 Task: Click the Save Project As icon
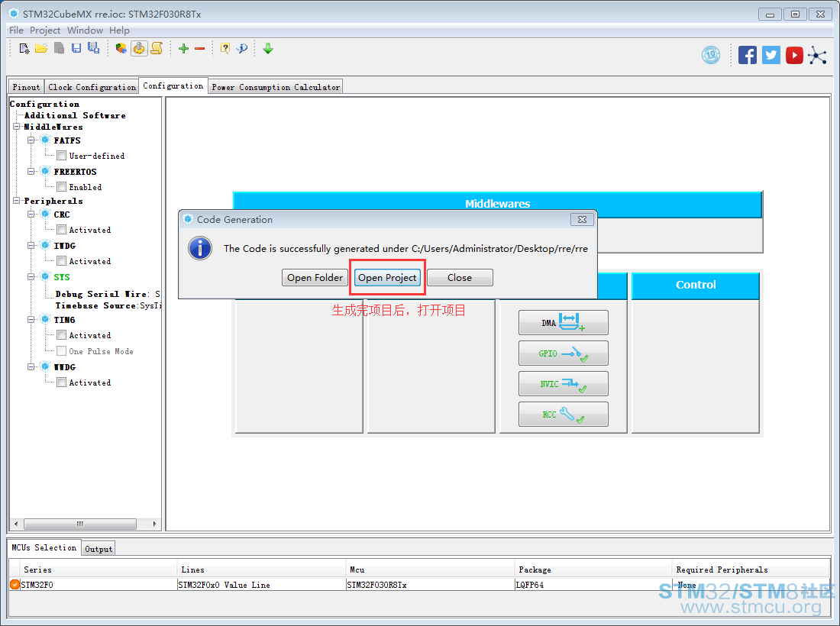tap(94, 49)
